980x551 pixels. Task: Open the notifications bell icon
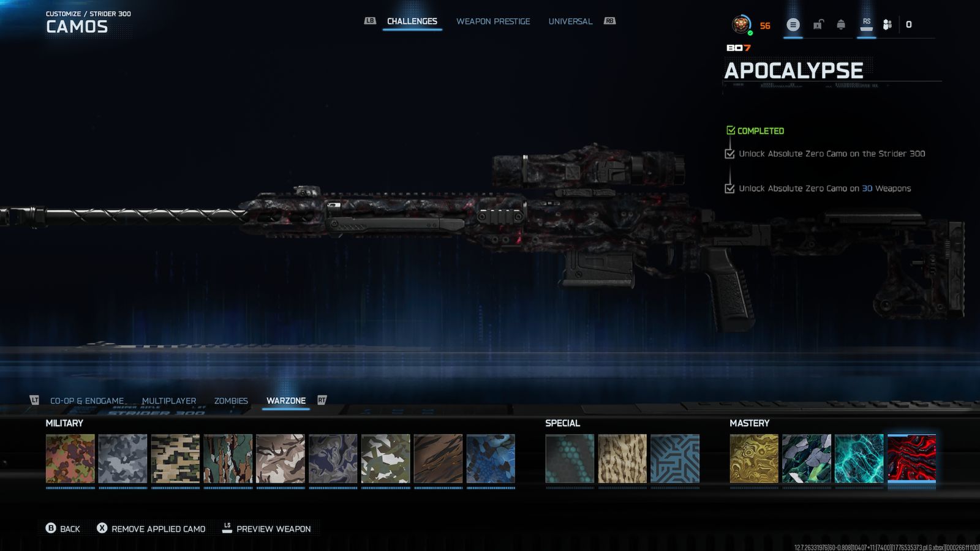pyautogui.click(x=841, y=25)
